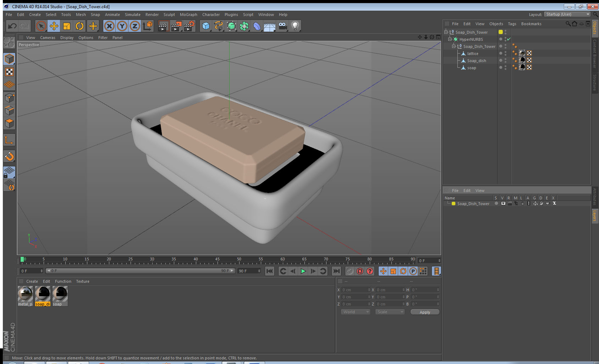599x364 pixels.
Task: Open Render Settings icon
Action: click(189, 26)
